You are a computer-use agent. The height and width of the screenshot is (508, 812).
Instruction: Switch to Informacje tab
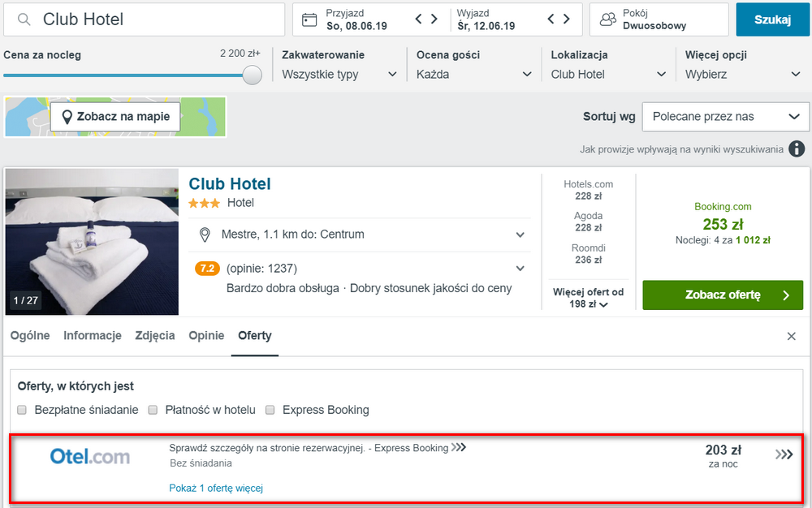[93, 335]
